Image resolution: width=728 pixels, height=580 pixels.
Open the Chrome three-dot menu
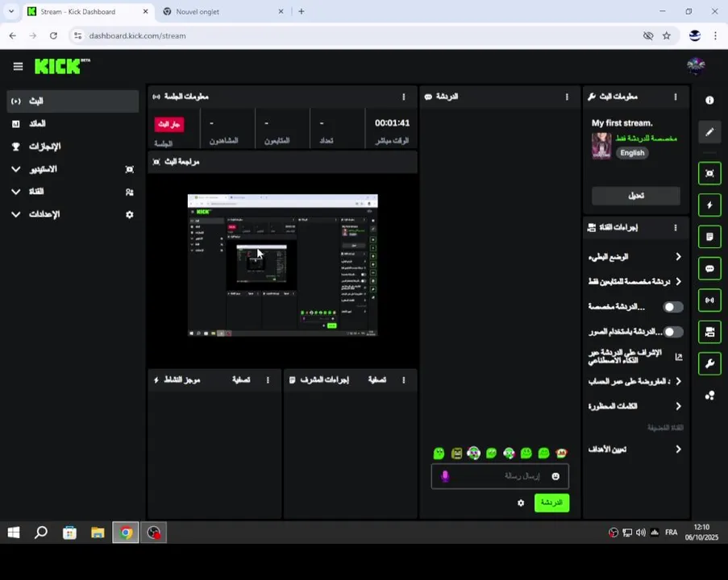pyautogui.click(x=715, y=35)
